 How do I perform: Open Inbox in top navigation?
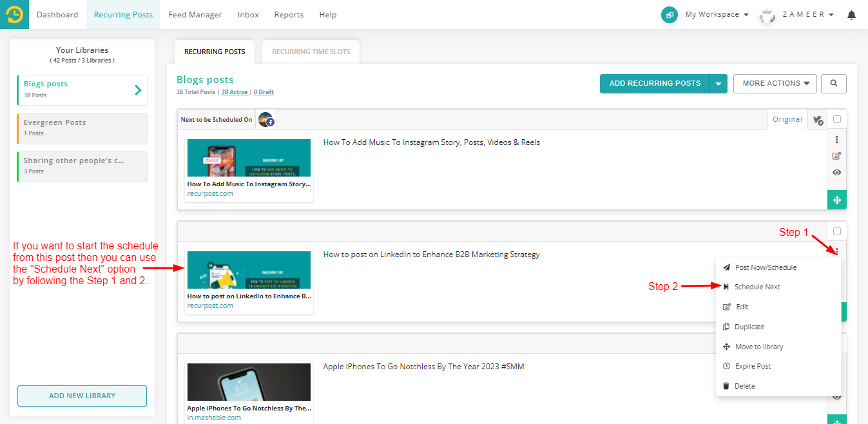click(248, 15)
